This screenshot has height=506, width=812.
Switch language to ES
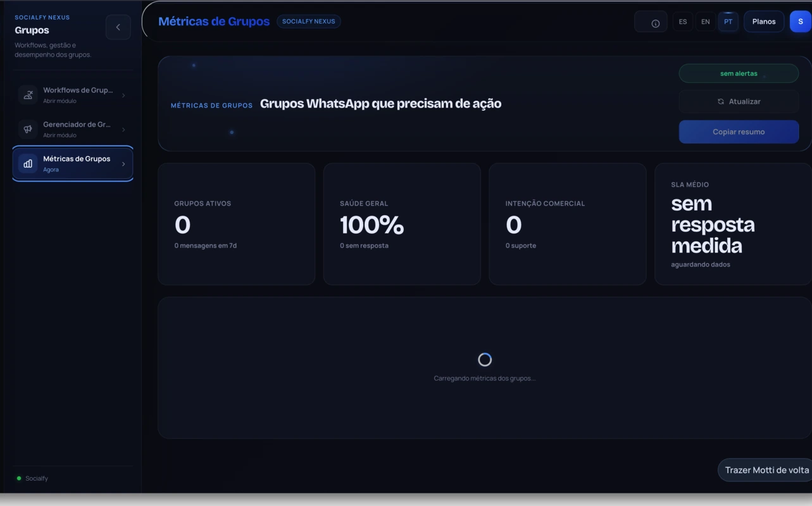click(683, 22)
